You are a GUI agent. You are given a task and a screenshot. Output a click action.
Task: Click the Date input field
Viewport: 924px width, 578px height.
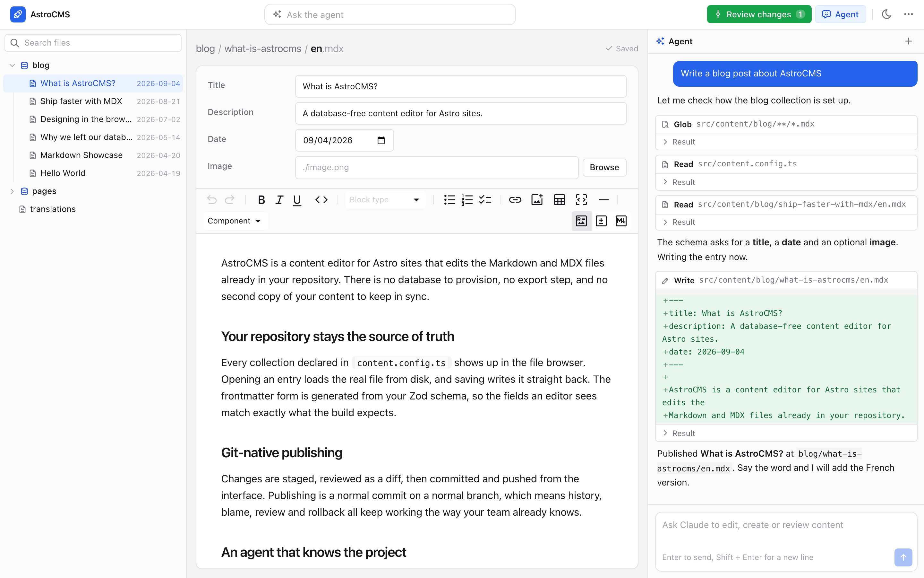point(344,140)
